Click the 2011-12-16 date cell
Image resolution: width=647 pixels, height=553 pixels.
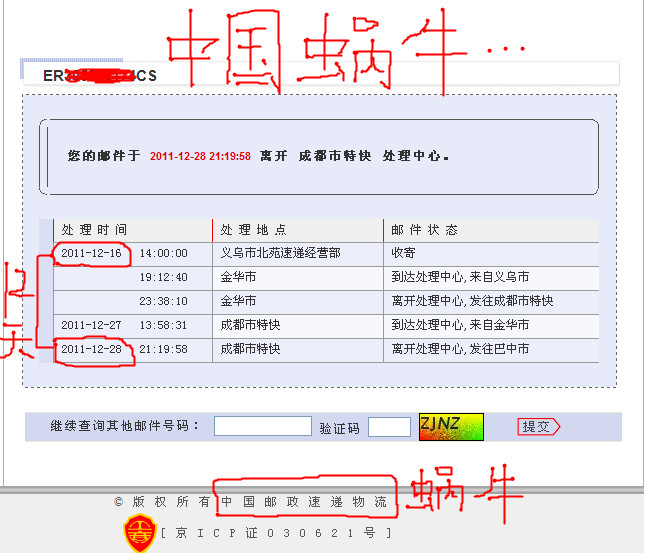91,254
